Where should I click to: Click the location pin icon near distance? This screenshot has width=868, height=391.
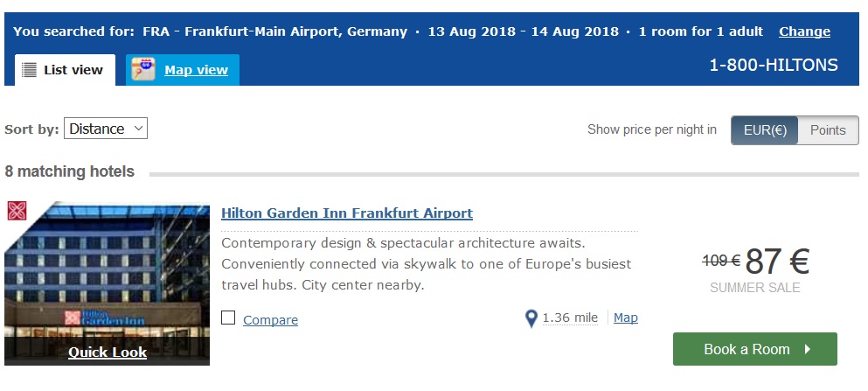[x=531, y=318]
